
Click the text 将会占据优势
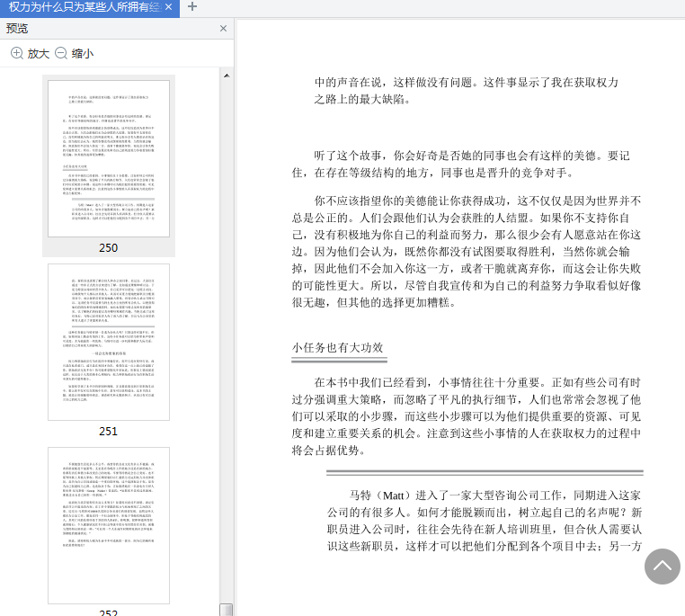pos(328,451)
